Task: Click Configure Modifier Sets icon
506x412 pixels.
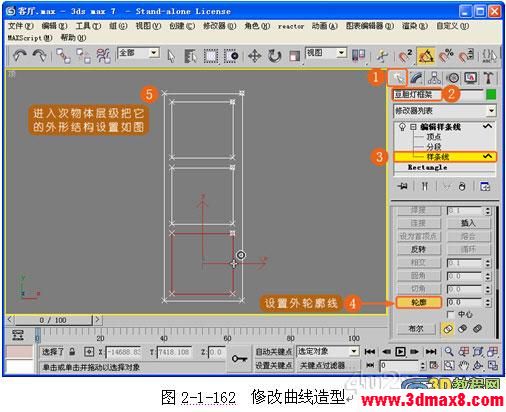Action: coord(485,186)
